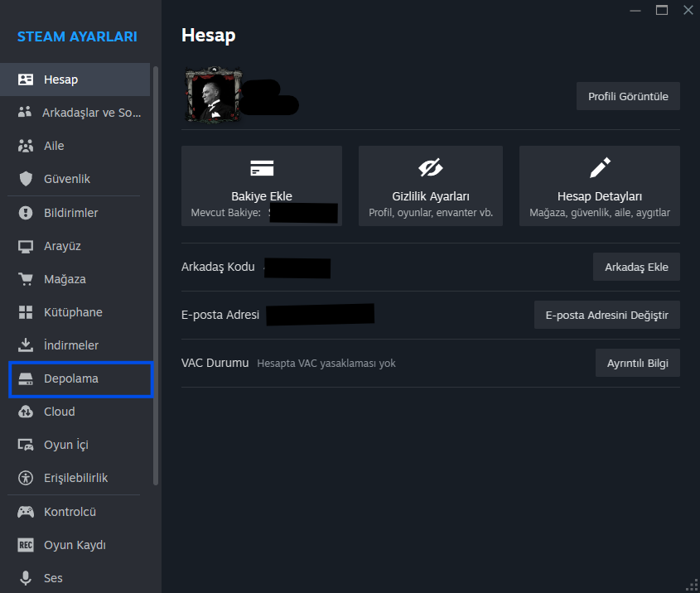
Task: Open Kontrolcü settings
Action: (x=75, y=512)
